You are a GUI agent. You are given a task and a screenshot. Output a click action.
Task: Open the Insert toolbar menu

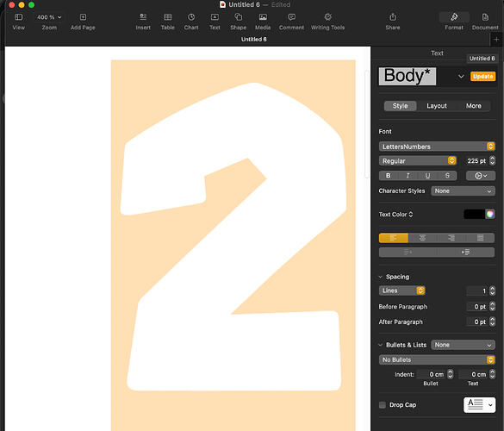pos(143,22)
